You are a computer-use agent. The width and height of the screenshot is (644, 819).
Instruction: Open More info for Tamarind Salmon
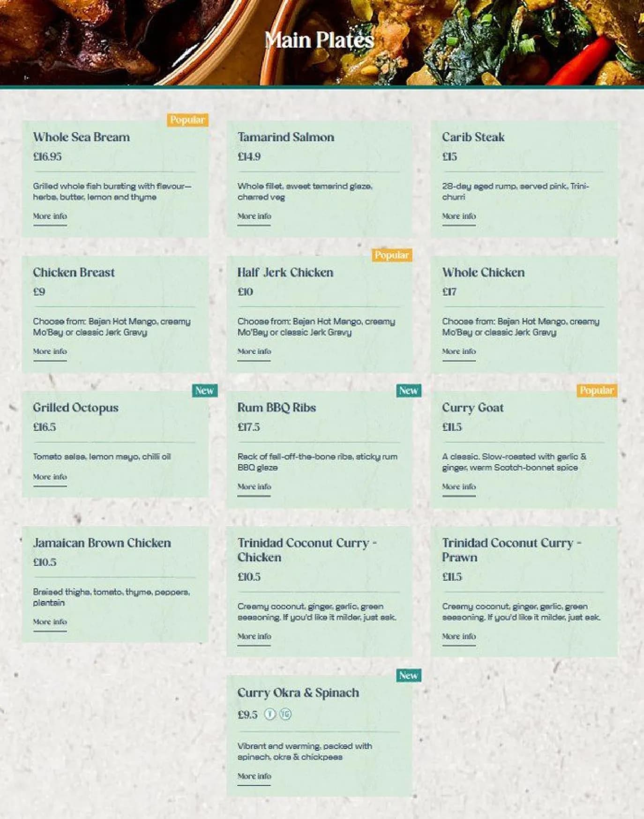(254, 216)
